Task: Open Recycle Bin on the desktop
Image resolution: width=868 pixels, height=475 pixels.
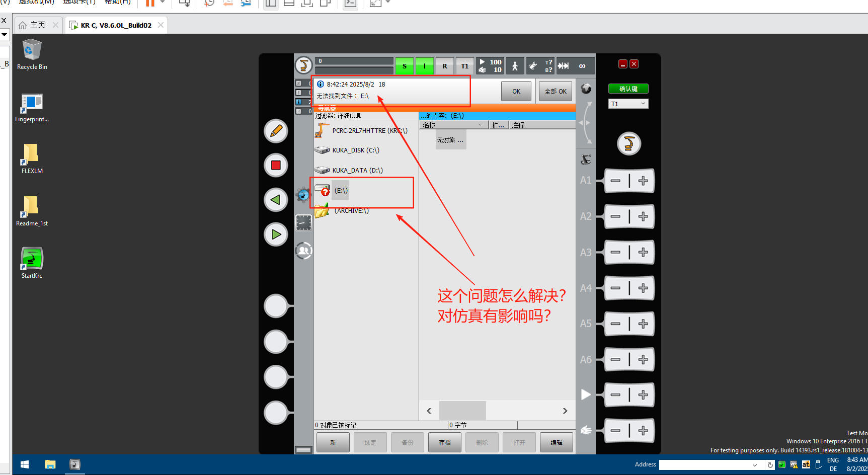Action: pos(32,54)
